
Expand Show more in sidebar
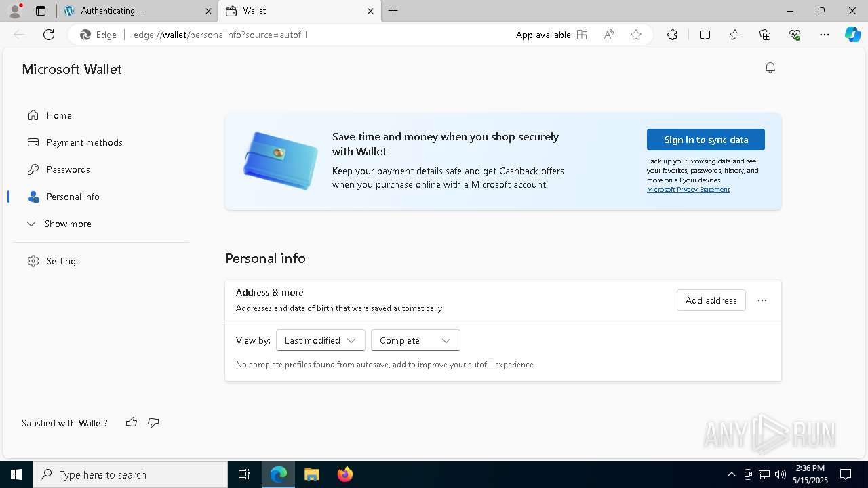click(100, 224)
